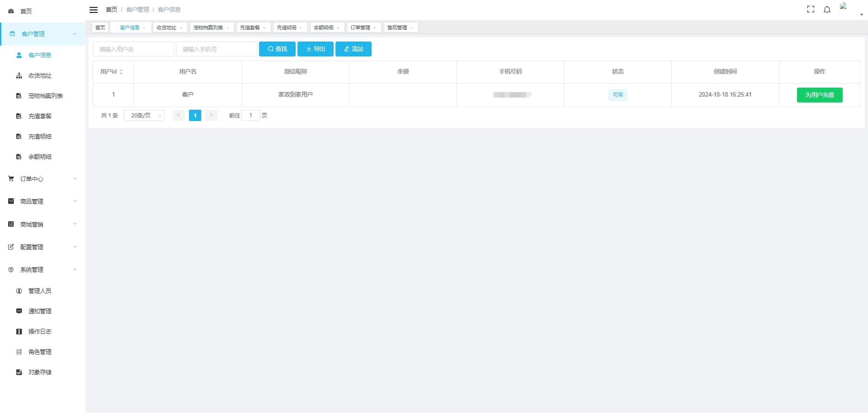Screen dimensions: 868x415
Task: Select page 1 in pagination
Action: [195, 116]
